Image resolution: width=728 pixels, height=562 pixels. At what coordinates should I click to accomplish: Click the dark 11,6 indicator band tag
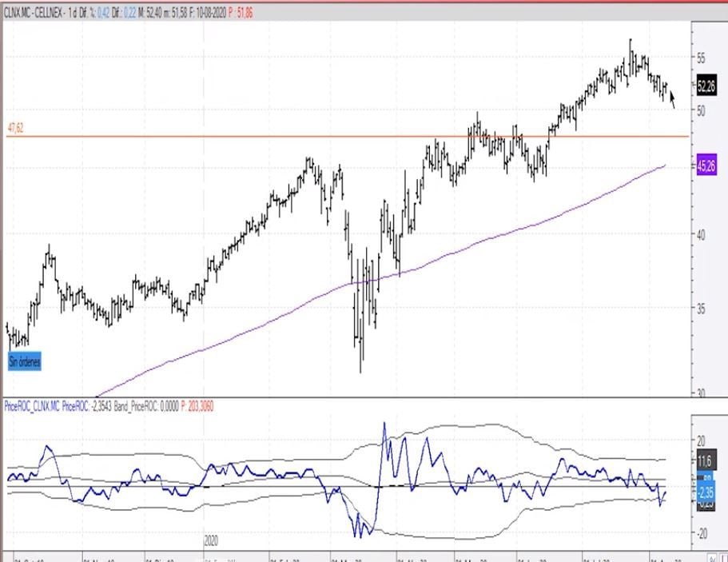pos(706,460)
